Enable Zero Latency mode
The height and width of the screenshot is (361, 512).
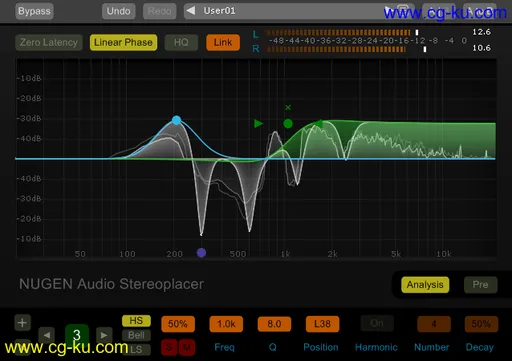click(x=49, y=43)
